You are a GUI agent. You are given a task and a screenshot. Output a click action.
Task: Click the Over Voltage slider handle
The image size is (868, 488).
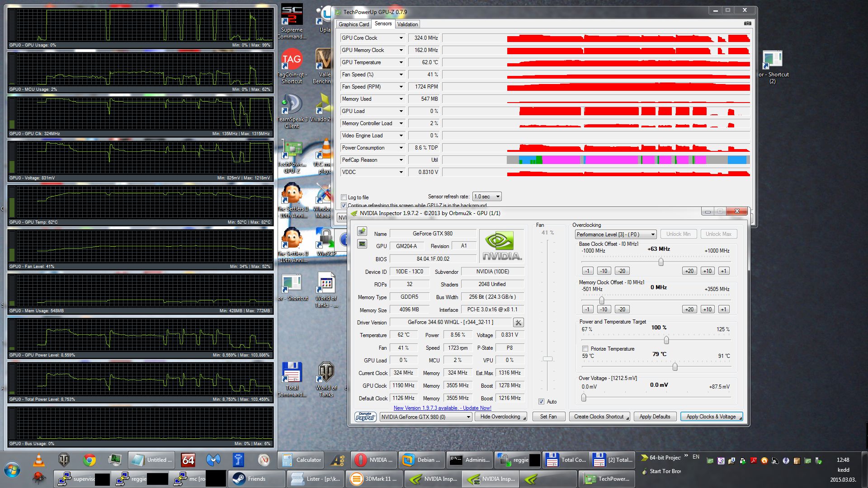[584, 398]
